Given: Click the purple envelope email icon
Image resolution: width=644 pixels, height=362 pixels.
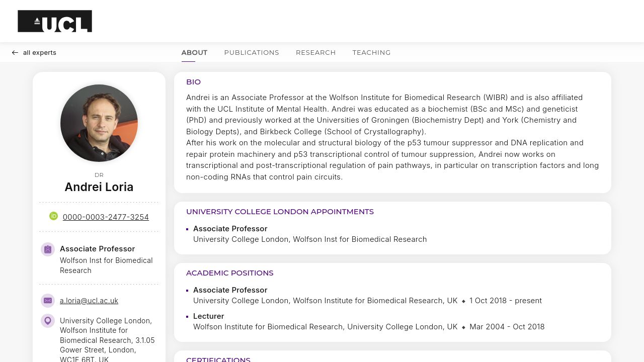Looking at the screenshot, I should (x=48, y=301).
